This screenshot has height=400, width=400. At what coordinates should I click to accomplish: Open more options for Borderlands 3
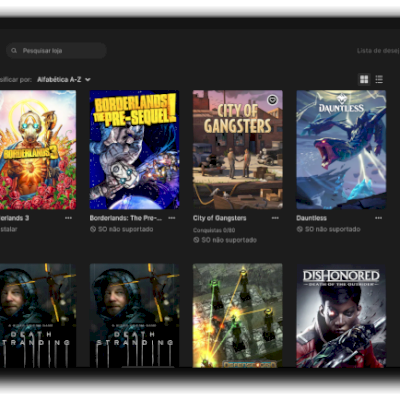[x=68, y=218]
